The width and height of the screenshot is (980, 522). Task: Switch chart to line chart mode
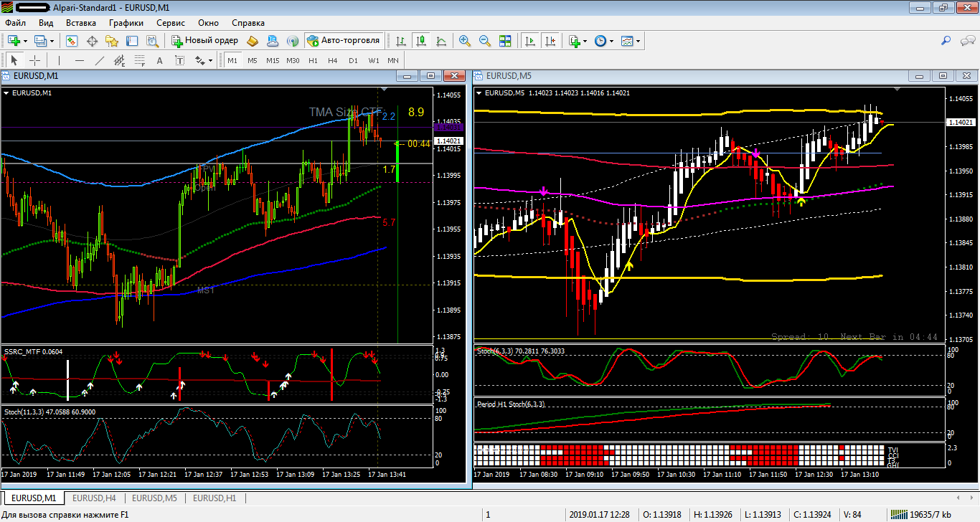click(x=440, y=41)
